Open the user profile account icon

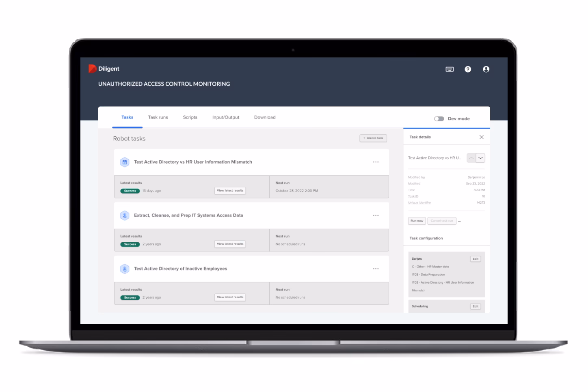tap(486, 69)
